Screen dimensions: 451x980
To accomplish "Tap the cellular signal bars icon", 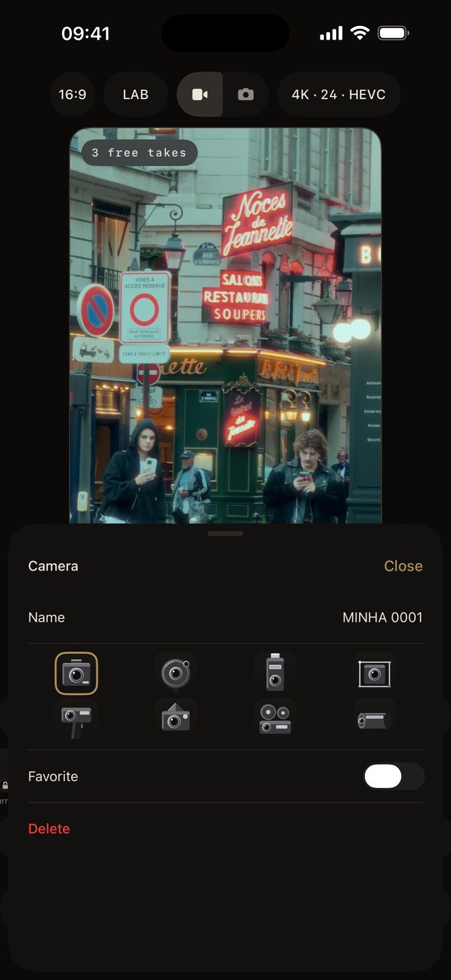I will [331, 33].
